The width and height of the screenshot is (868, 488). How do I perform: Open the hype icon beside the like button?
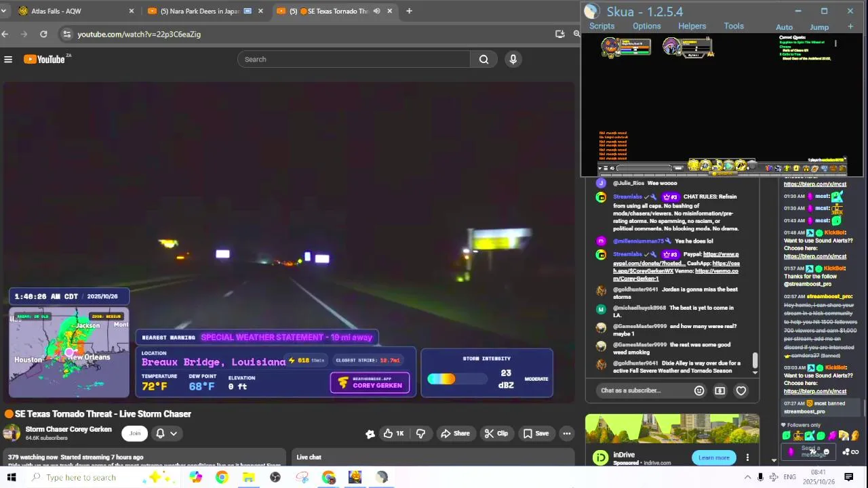[x=370, y=434]
